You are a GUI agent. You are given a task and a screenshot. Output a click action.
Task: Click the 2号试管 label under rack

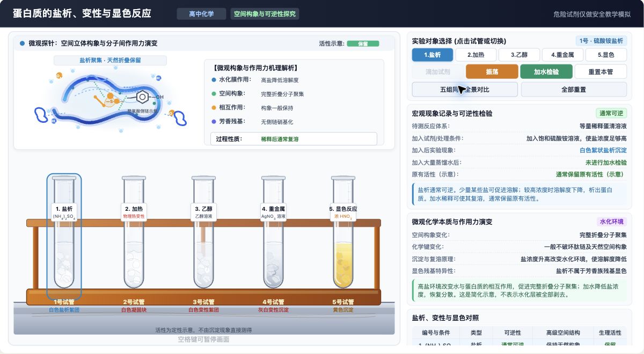[x=134, y=302]
